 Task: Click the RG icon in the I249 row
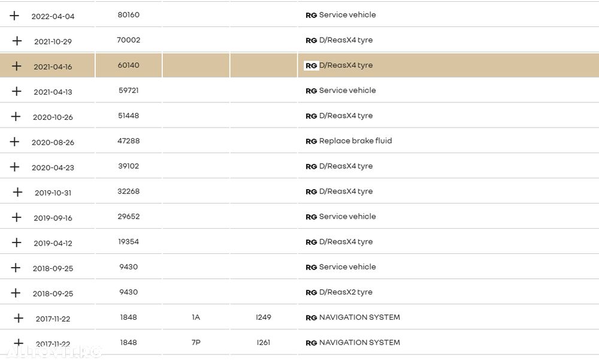tap(311, 318)
